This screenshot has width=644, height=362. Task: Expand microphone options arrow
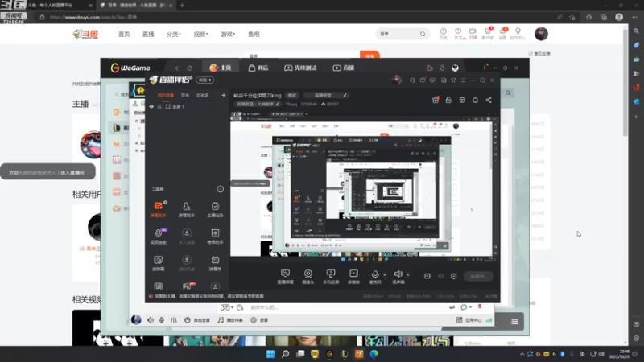385,274
